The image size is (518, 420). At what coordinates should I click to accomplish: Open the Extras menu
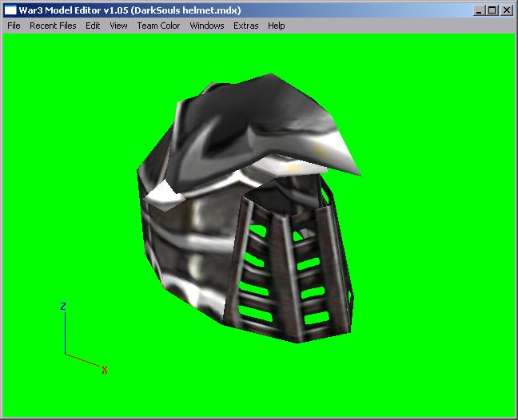click(245, 26)
